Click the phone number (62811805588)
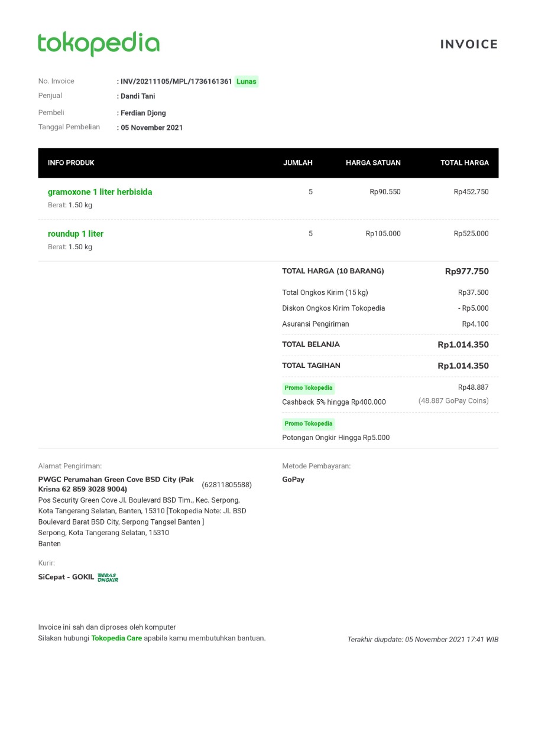The width and height of the screenshot is (535, 756). (227, 485)
